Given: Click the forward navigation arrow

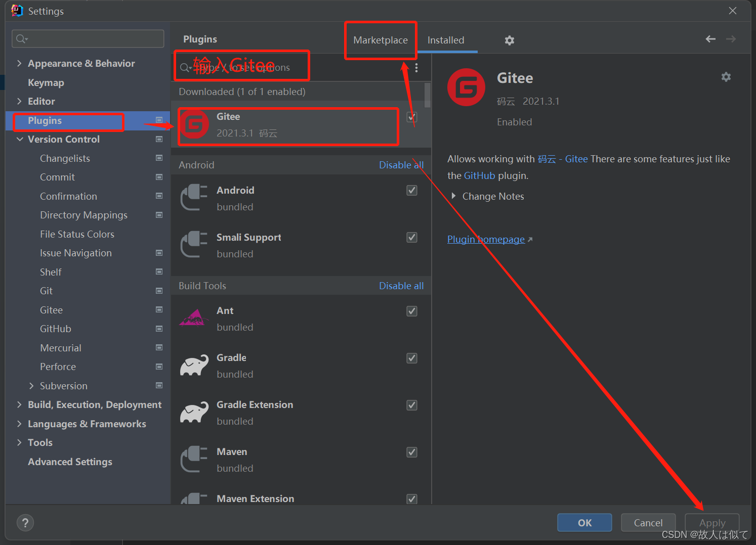Looking at the screenshot, I should pyautogui.click(x=731, y=39).
